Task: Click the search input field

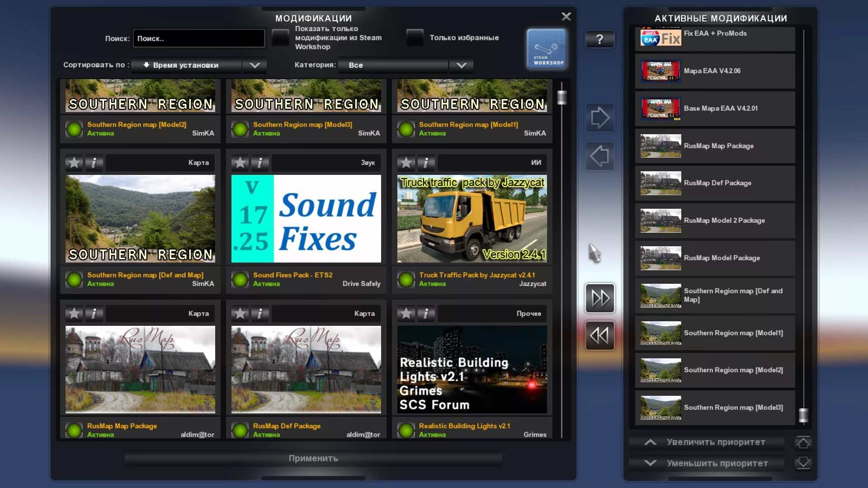Action: tap(199, 38)
